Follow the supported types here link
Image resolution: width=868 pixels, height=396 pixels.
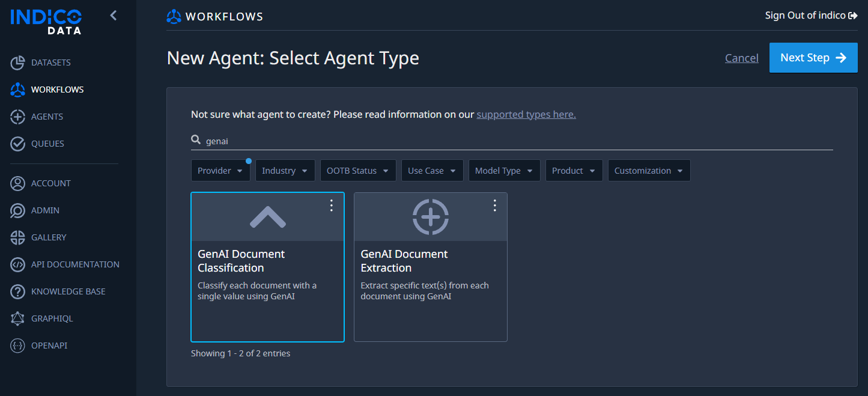point(526,114)
